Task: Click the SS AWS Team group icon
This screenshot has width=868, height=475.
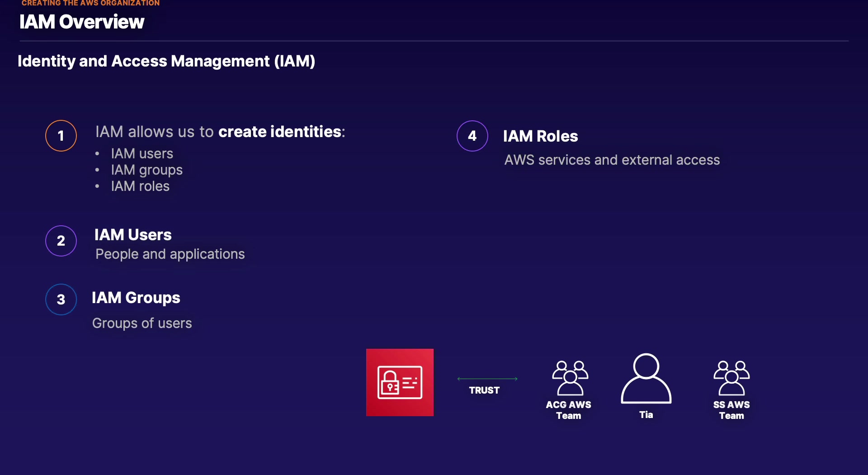Action: click(731, 378)
